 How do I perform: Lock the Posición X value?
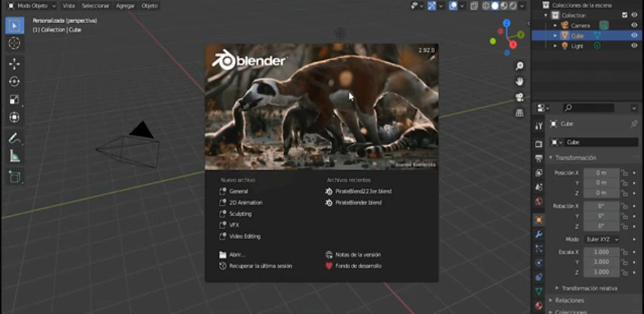624,173
